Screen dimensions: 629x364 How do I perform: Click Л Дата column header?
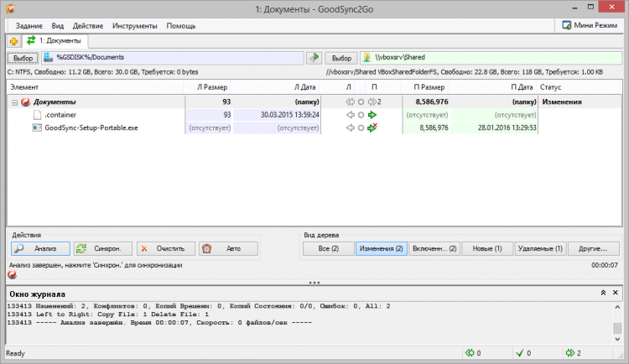(x=276, y=87)
